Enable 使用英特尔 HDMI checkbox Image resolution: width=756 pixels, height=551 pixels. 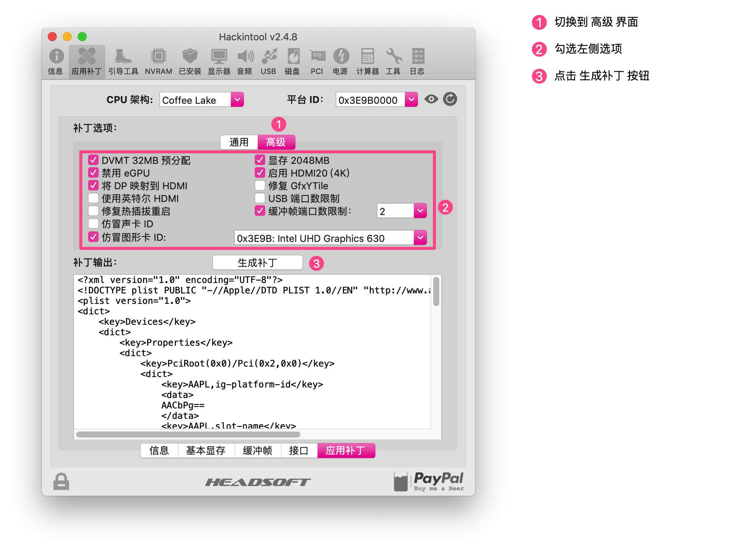click(x=93, y=198)
